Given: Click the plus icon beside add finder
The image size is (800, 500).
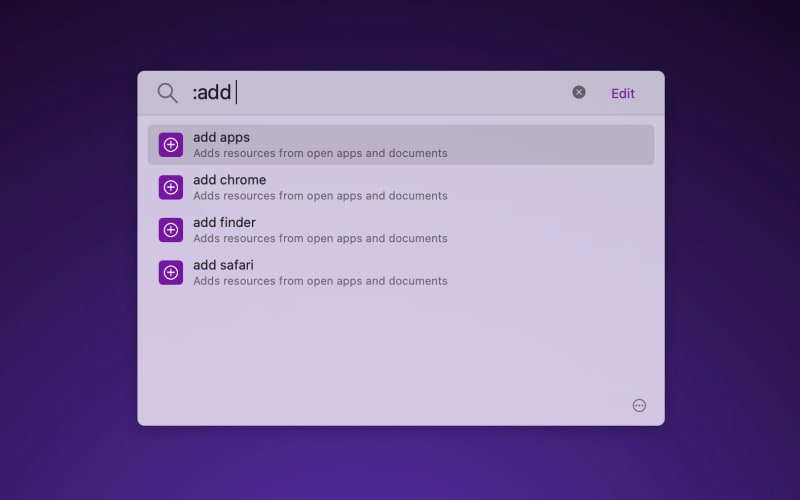Looking at the screenshot, I should pyautogui.click(x=171, y=230).
